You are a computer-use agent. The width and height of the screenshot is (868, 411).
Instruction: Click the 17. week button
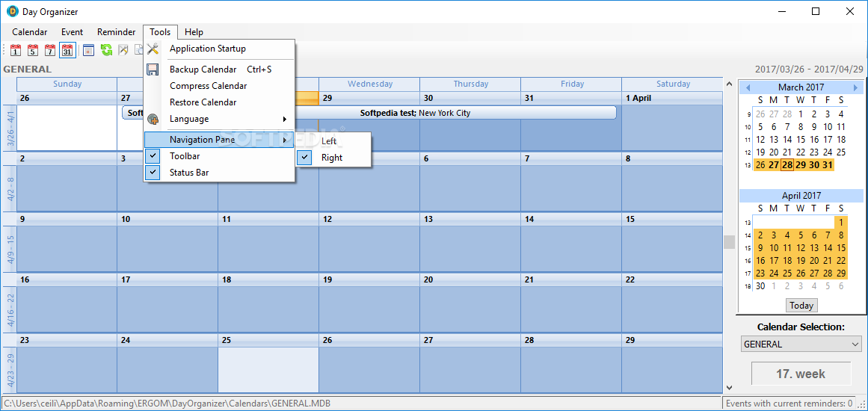click(801, 374)
